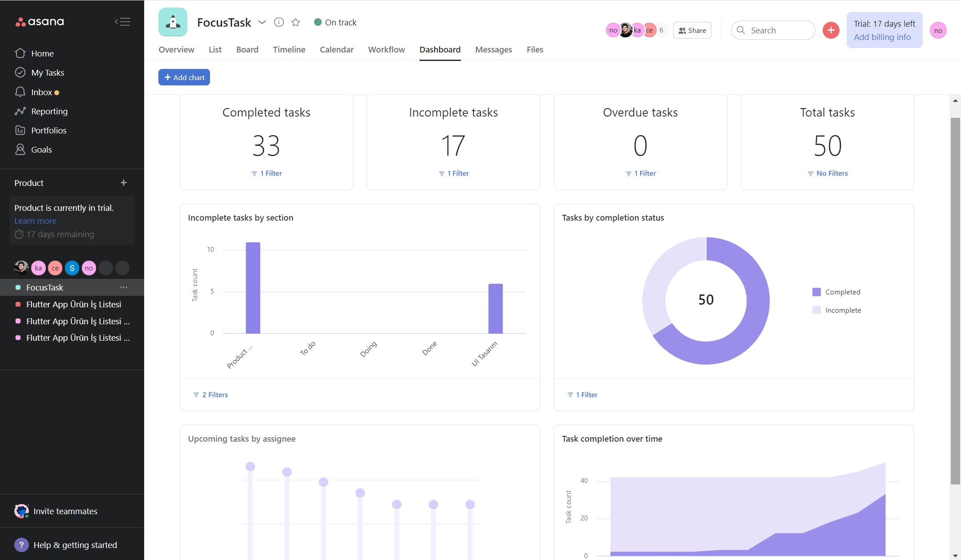Image resolution: width=961 pixels, height=560 pixels.
Task: Open the Goals section
Action: click(x=41, y=149)
